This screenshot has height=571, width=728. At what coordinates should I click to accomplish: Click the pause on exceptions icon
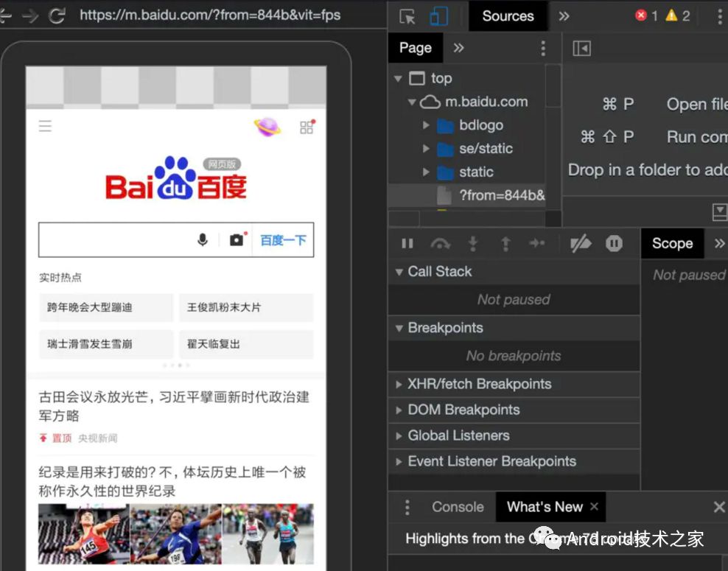[x=614, y=243]
